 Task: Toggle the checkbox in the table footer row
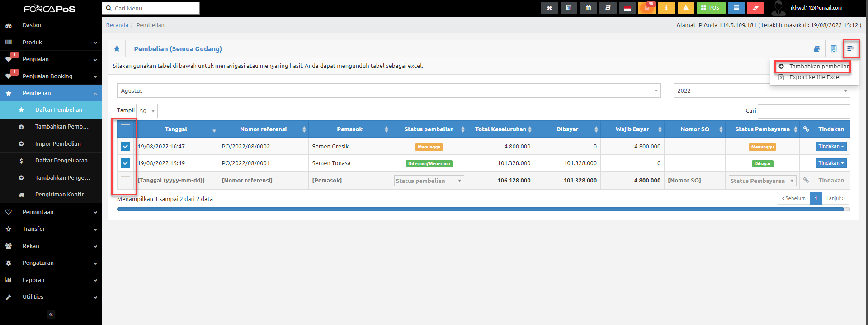click(125, 181)
